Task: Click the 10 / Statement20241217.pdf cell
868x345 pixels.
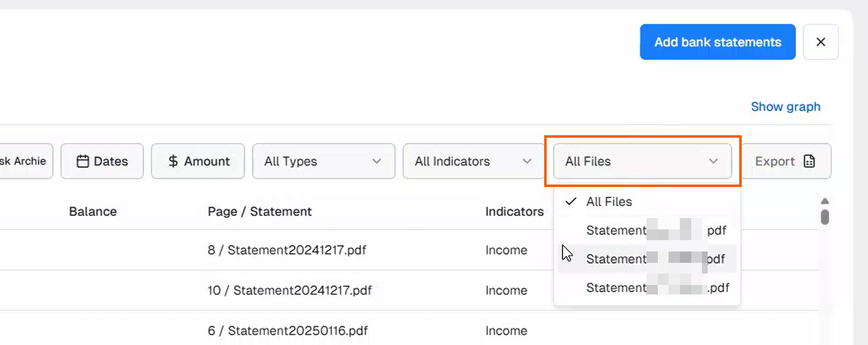Action: pos(290,291)
